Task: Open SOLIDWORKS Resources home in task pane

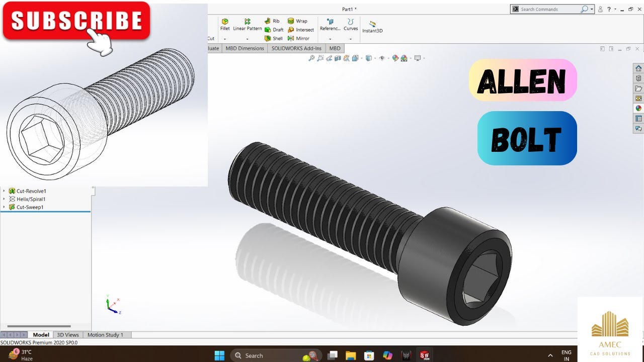Action: pyautogui.click(x=638, y=68)
